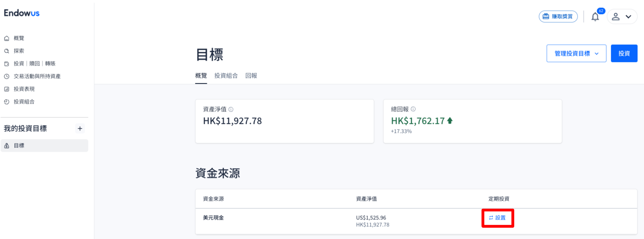Click the plus icon to add investment goal
The image size is (644, 239).
[x=80, y=129]
